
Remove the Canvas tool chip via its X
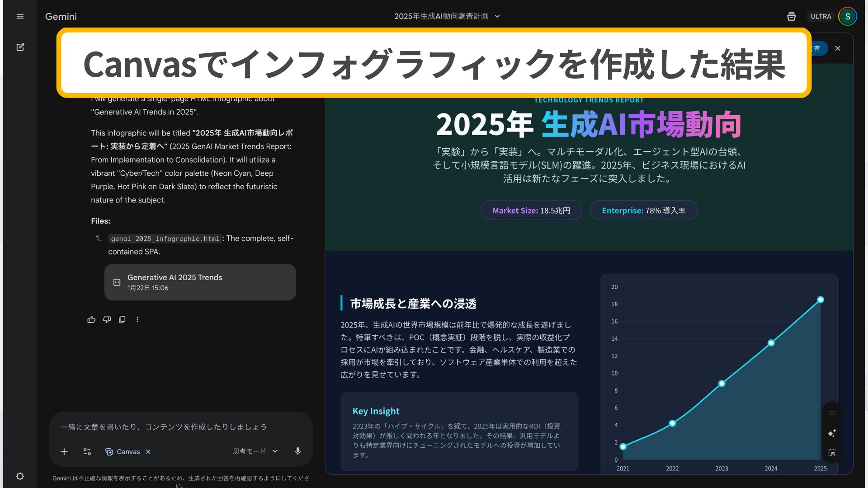(148, 451)
